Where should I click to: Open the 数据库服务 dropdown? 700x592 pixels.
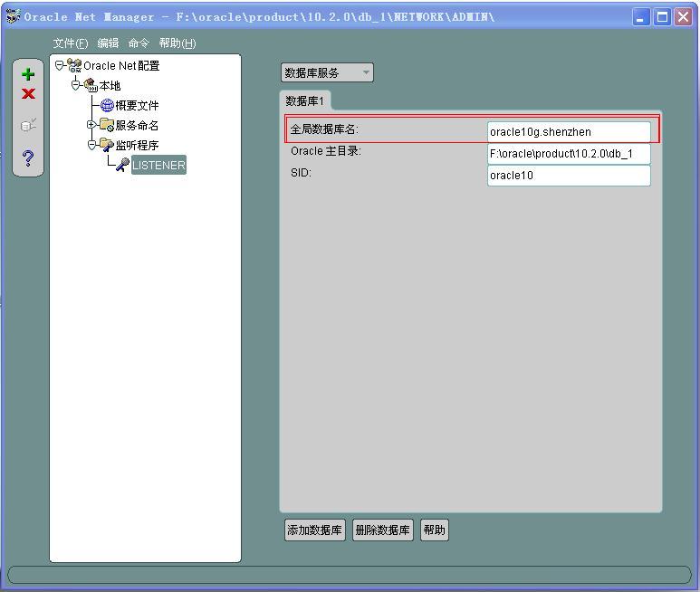click(x=327, y=72)
